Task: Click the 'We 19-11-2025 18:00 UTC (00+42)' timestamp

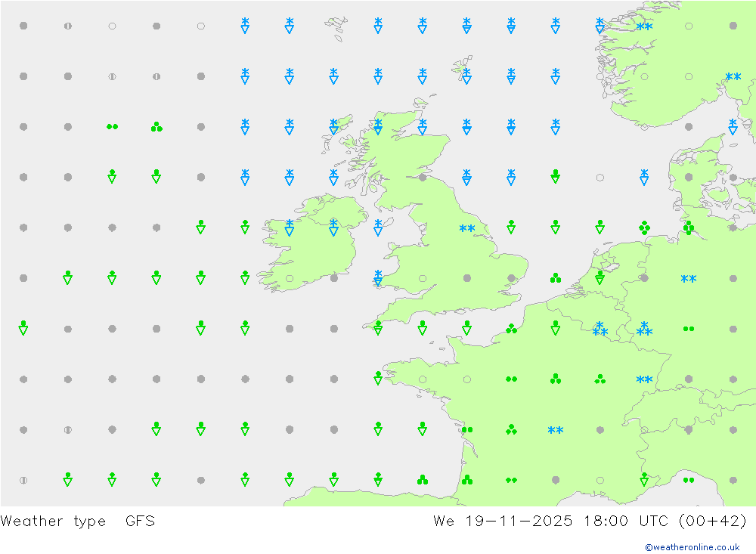Action: pos(590,522)
